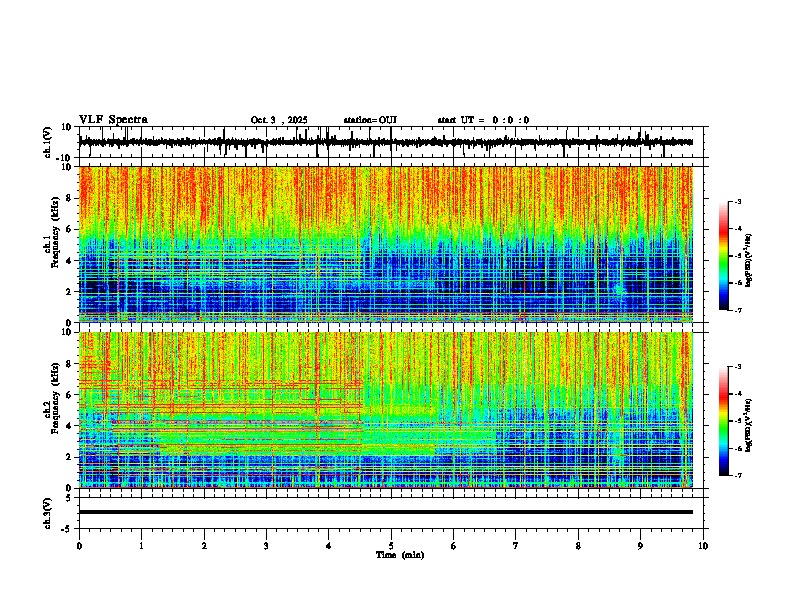Click the "Time (min)" axis title
The width and height of the screenshot is (792, 612).
400,555
